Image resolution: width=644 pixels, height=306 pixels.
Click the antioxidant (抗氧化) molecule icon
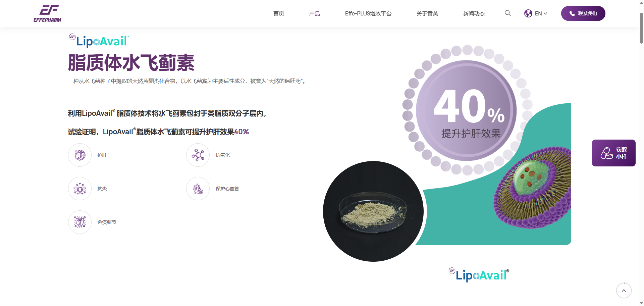click(x=198, y=155)
